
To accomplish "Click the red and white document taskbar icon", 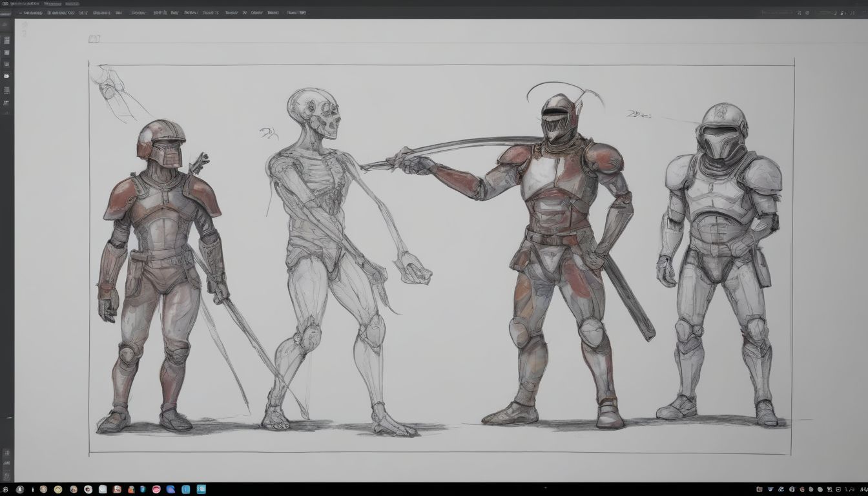I will (x=117, y=490).
